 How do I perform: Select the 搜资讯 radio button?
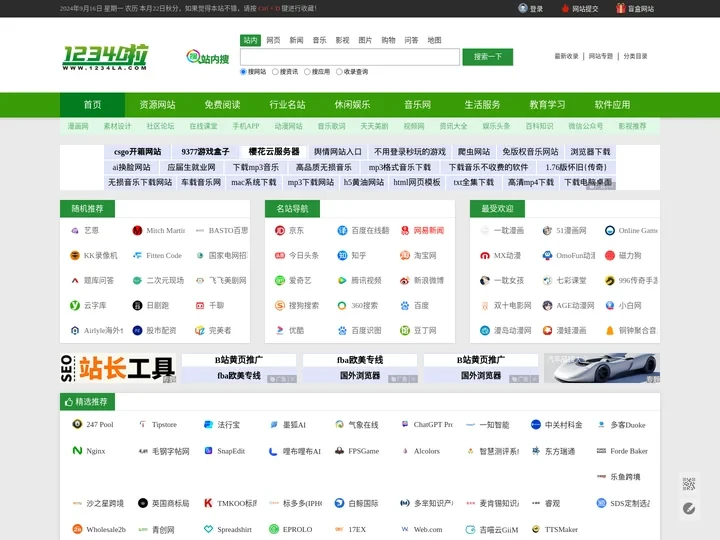click(276, 72)
